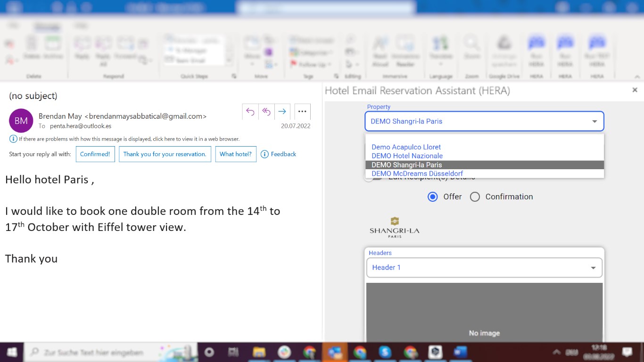Click the Forward arrow icon in message header
The width and height of the screenshot is (644, 362).
[282, 112]
